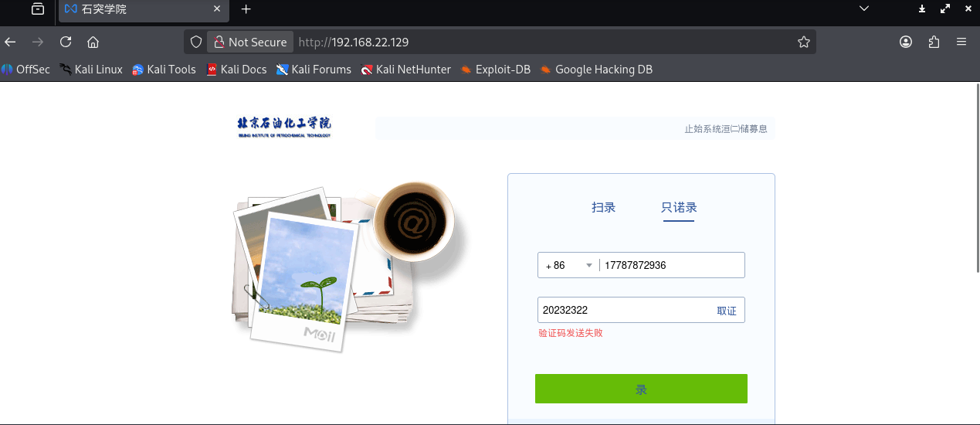
Task: Click the green 录 login button
Action: point(641,389)
